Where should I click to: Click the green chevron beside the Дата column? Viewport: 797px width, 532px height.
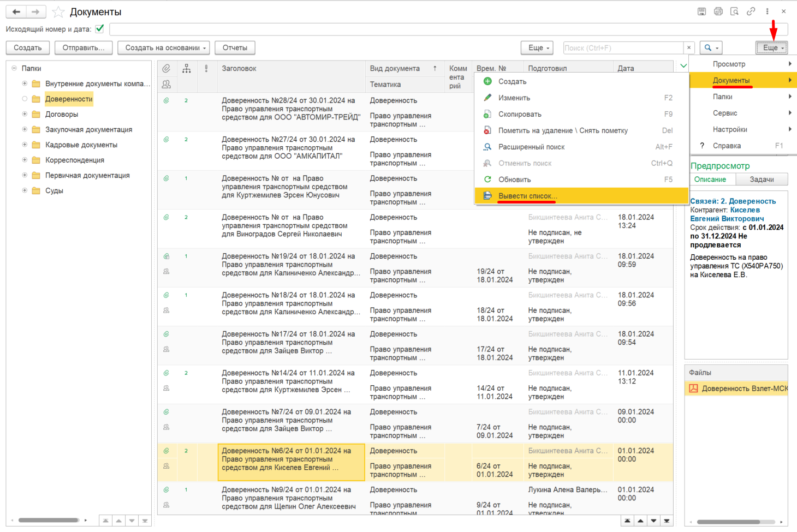point(683,66)
